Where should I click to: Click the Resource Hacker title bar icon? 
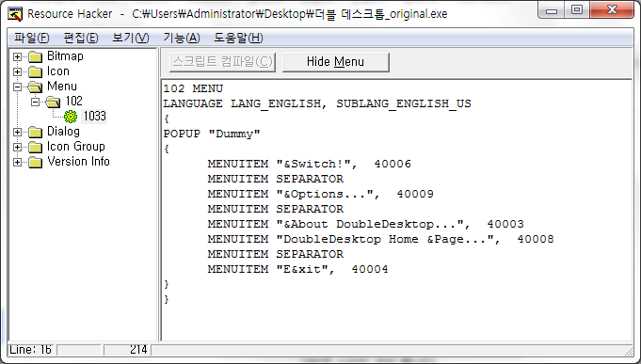click(x=15, y=13)
